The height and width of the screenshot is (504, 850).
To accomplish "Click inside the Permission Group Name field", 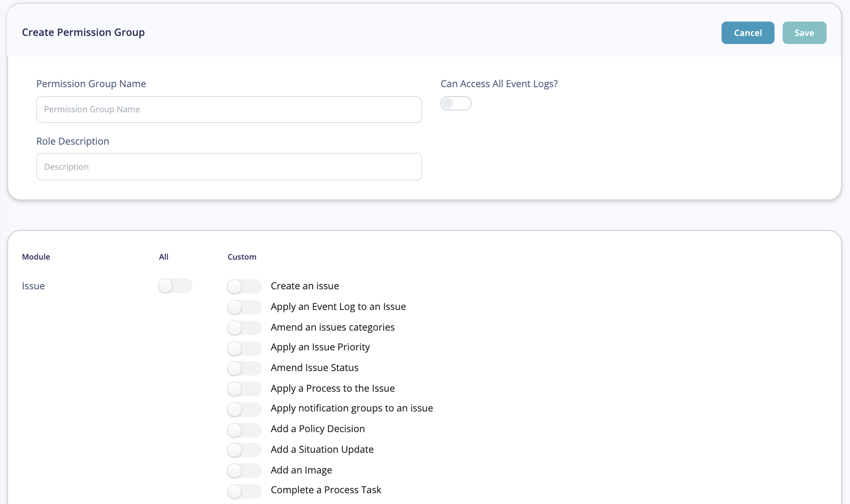I will pyautogui.click(x=229, y=109).
